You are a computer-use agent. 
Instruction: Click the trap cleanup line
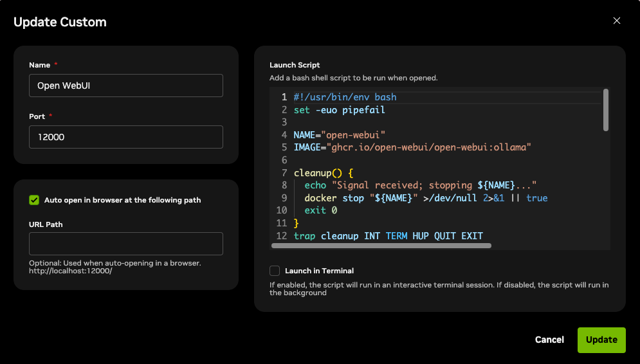[388, 236]
